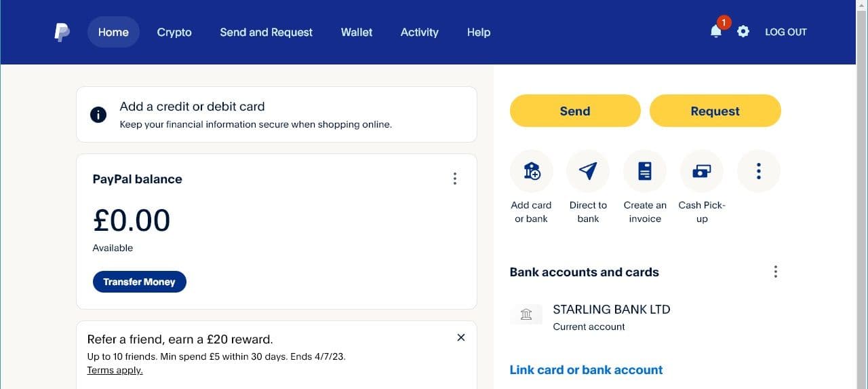Click the Transfer Money button
This screenshot has width=868, height=389.
click(139, 282)
